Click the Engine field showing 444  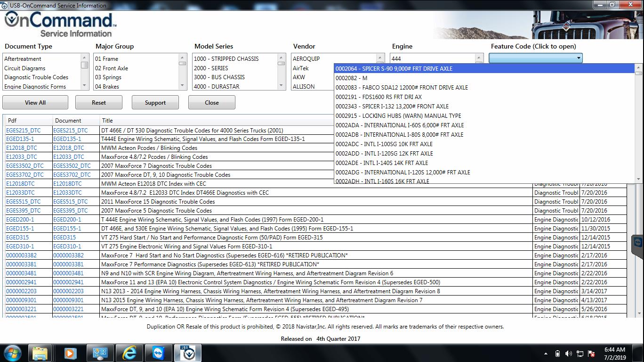(x=432, y=59)
